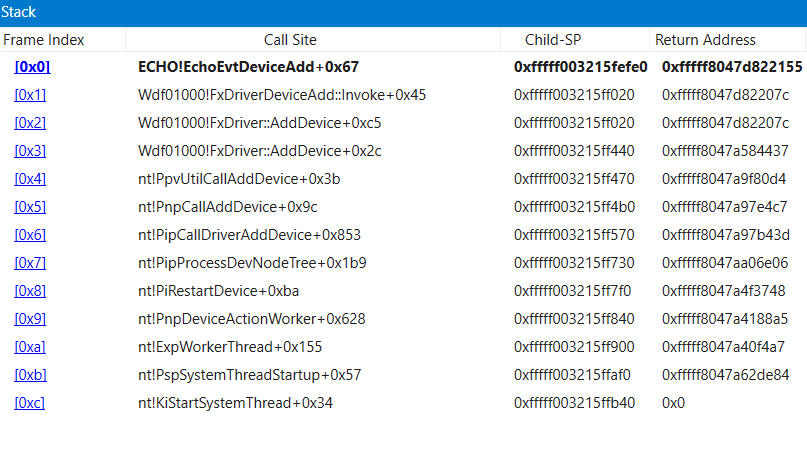Click frame [0x9] link
807x467 pixels.
pyautogui.click(x=30, y=319)
